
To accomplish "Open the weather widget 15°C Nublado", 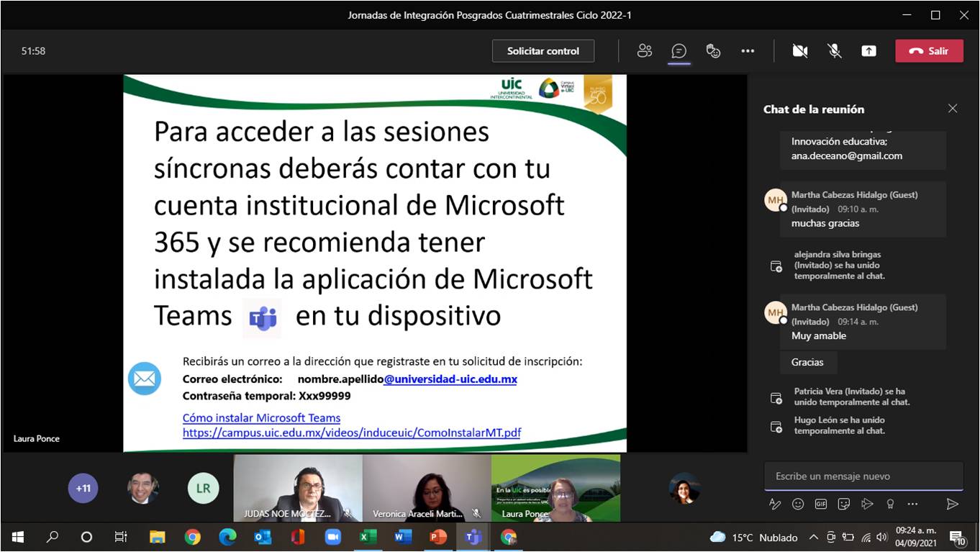I will pos(753,538).
